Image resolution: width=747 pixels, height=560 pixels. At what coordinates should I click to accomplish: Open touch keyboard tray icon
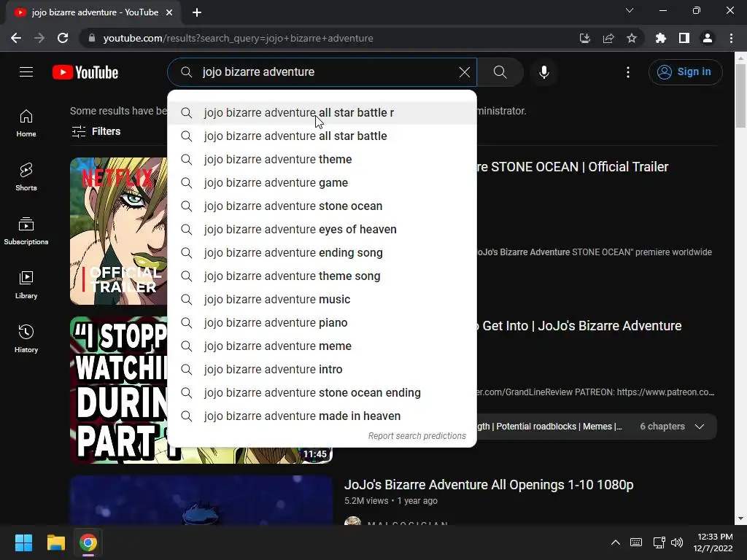[x=636, y=542]
